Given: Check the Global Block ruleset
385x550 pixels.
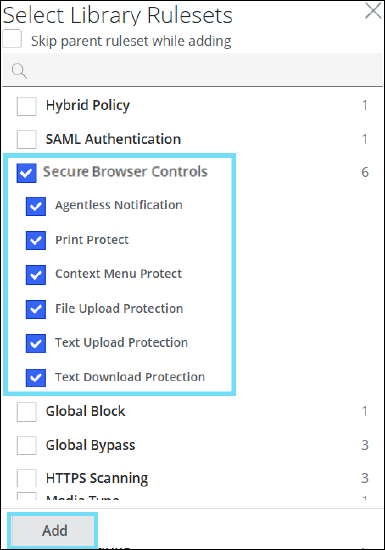Looking at the screenshot, I should pos(27,412).
